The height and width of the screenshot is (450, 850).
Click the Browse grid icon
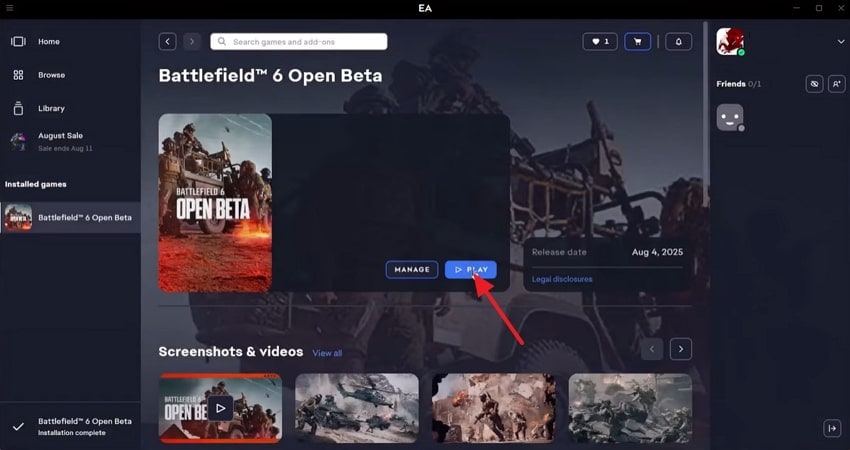pyautogui.click(x=18, y=75)
